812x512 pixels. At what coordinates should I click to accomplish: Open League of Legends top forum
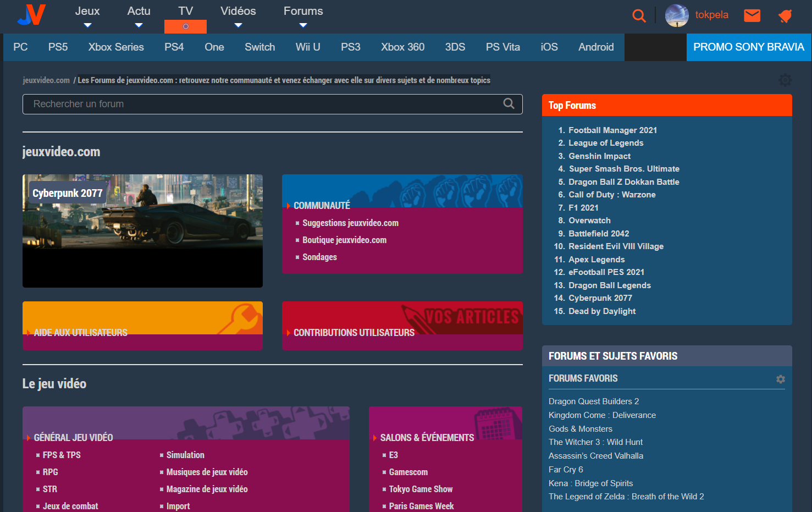click(x=606, y=143)
